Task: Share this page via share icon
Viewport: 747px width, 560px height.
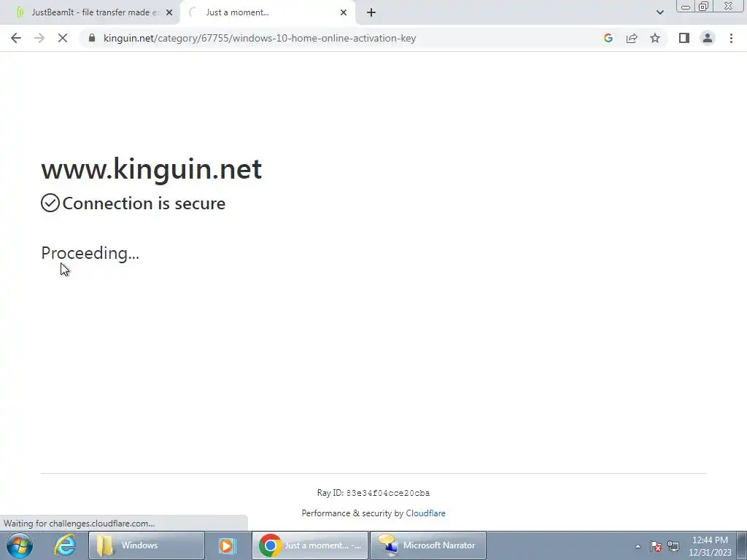Action: pyautogui.click(x=632, y=38)
